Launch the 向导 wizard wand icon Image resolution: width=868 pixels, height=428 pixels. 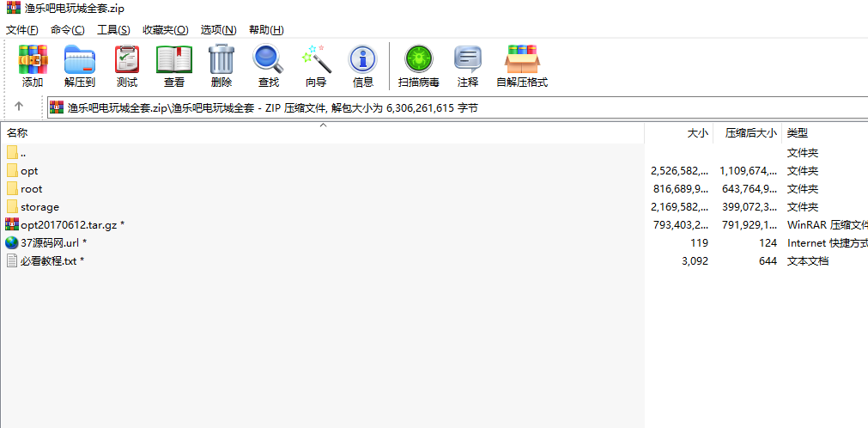pos(316,58)
